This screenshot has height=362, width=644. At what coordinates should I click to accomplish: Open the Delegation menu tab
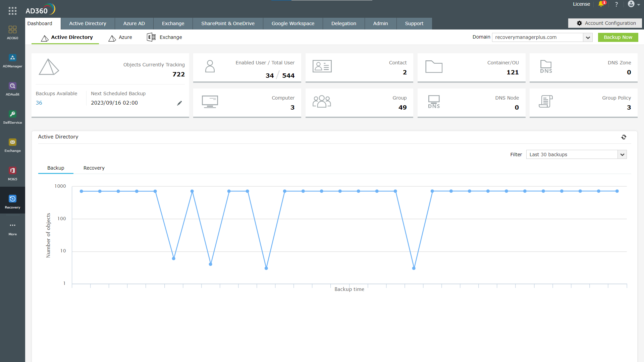tap(343, 23)
